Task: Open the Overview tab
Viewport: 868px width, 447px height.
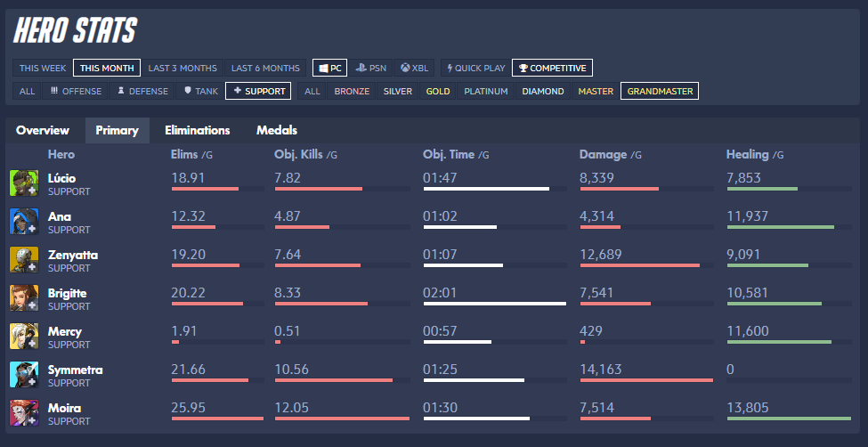Action: pyautogui.click(x=43, y=130)
